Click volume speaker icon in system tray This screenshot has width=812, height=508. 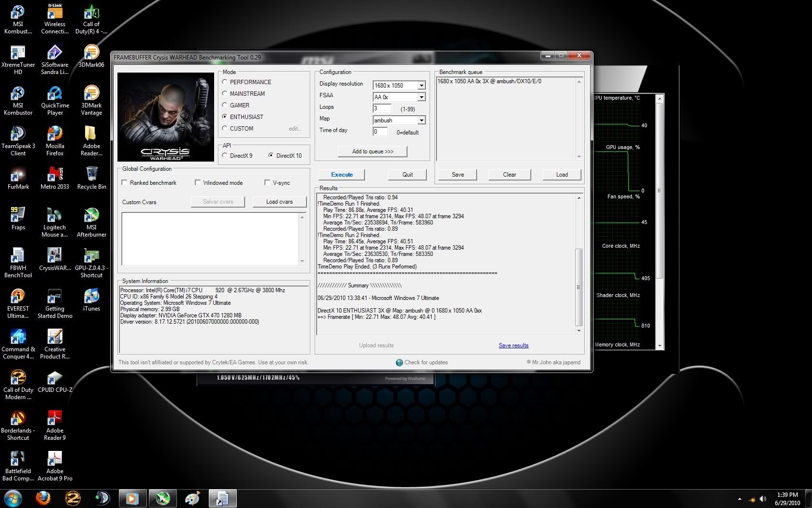(x=763, y=499)
